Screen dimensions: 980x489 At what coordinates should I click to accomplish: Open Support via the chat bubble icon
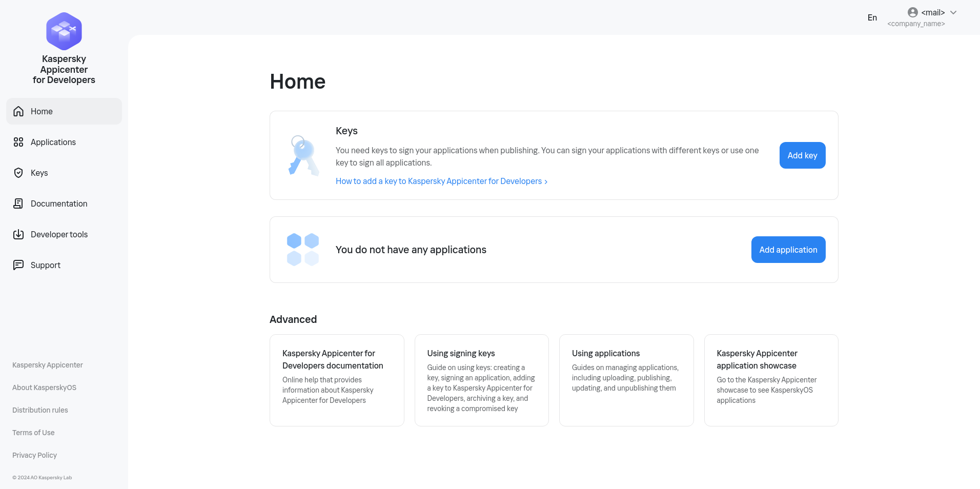click(x=18, y=264)
